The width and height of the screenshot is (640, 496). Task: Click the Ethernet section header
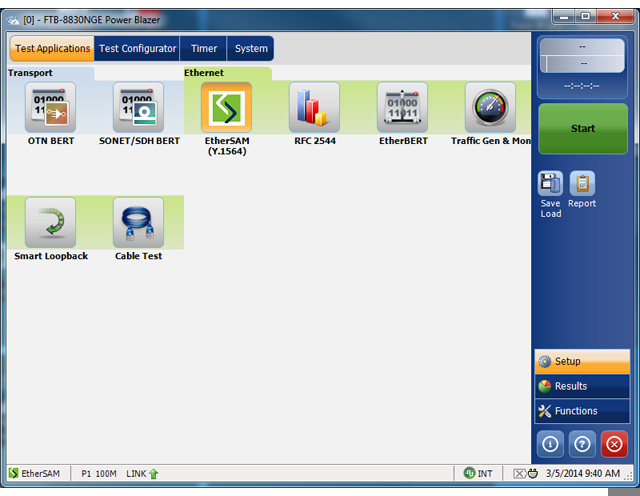[204, 73]
